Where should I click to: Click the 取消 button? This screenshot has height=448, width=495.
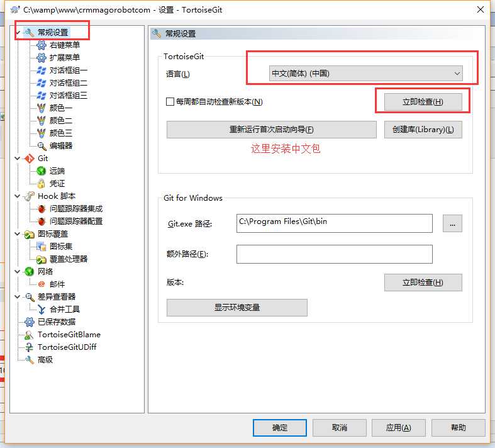340,428
